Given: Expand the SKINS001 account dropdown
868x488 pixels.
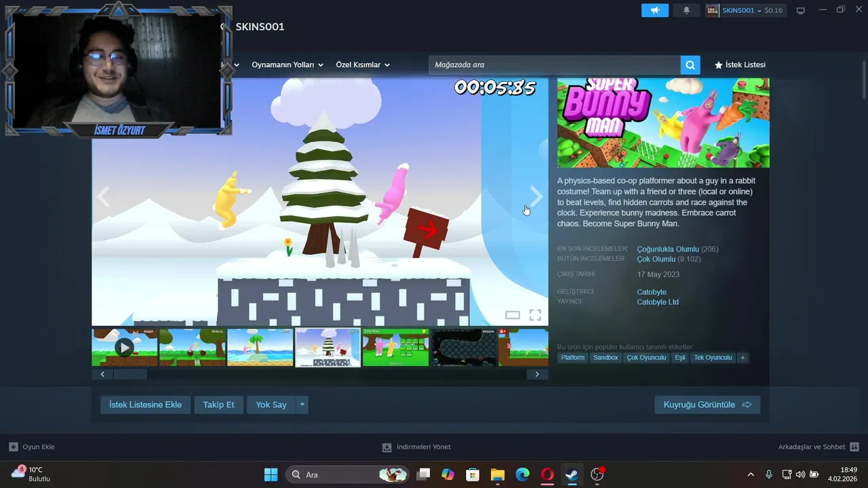Looking at the screenshot, I should (x=759, y=11).
